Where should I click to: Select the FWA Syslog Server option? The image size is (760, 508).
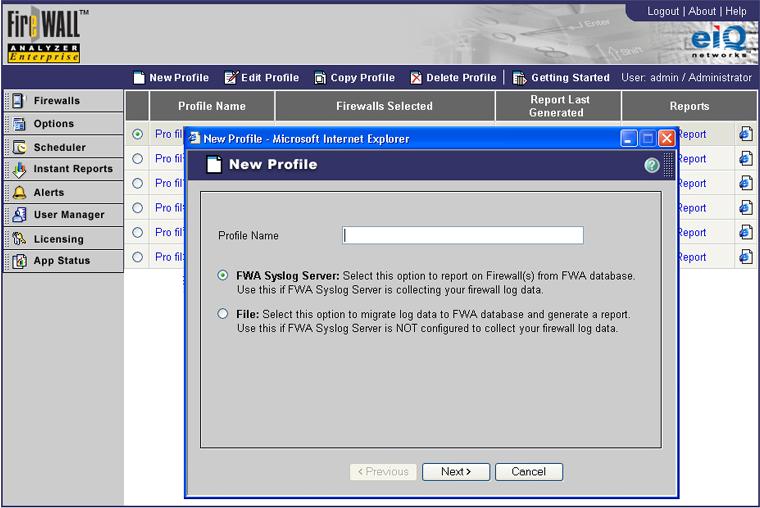(223, 275)
